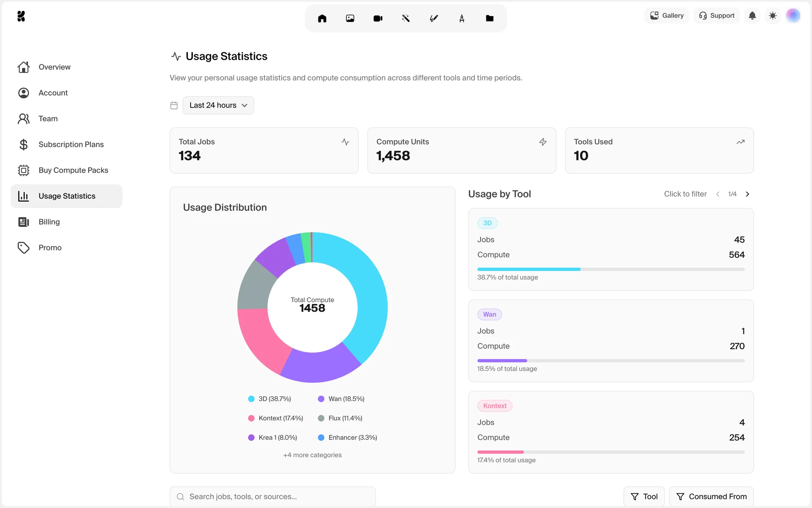Image resolution: width=812 pixels, height=508 pixels.
Task: Expand the Last 24 hours dropdown
Action: [x=218, y=105]
